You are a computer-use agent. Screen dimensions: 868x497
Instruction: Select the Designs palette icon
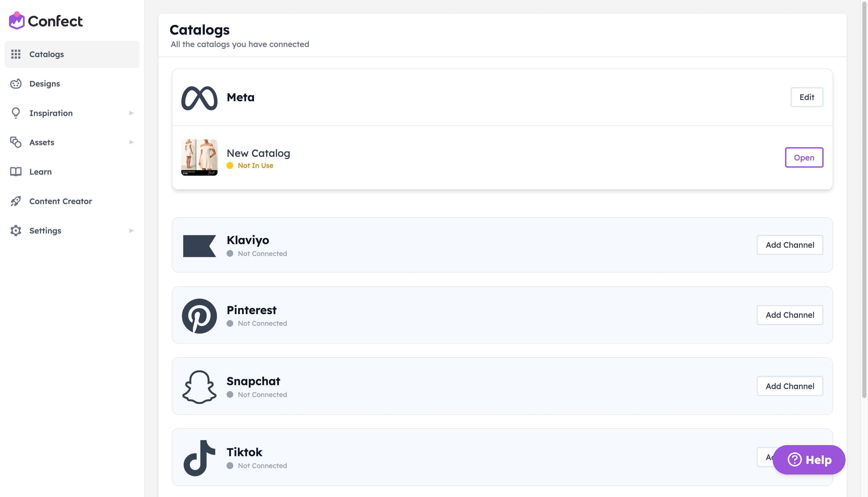16,84
